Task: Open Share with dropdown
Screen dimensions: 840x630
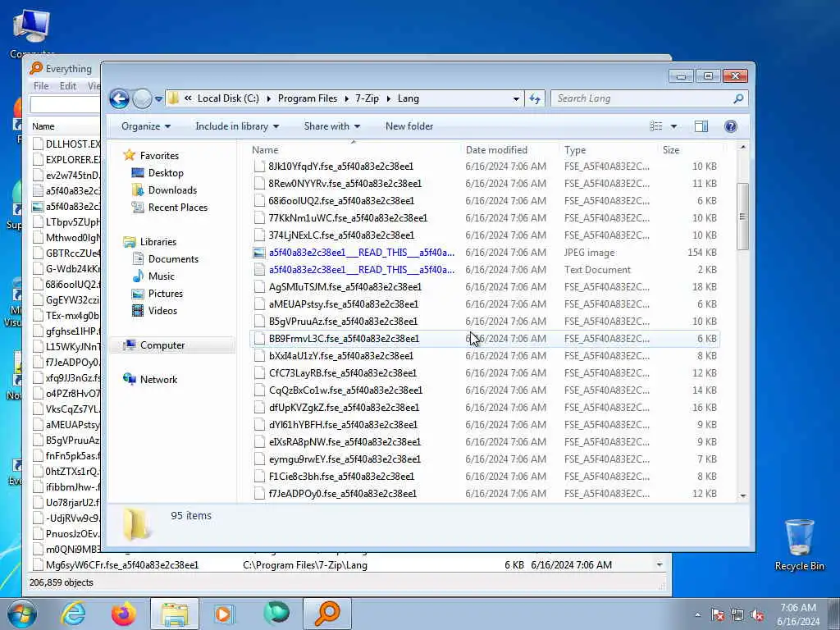Action: 331,126
